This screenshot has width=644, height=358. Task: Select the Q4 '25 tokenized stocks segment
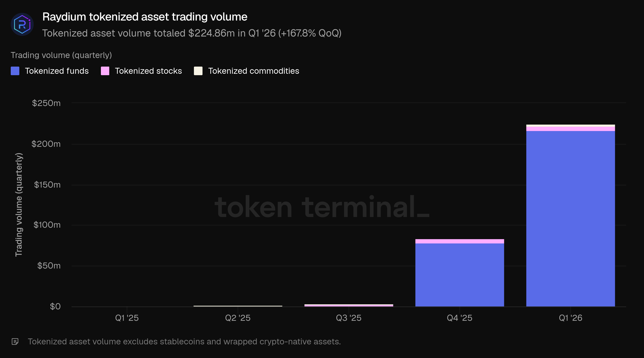point(459,241)
